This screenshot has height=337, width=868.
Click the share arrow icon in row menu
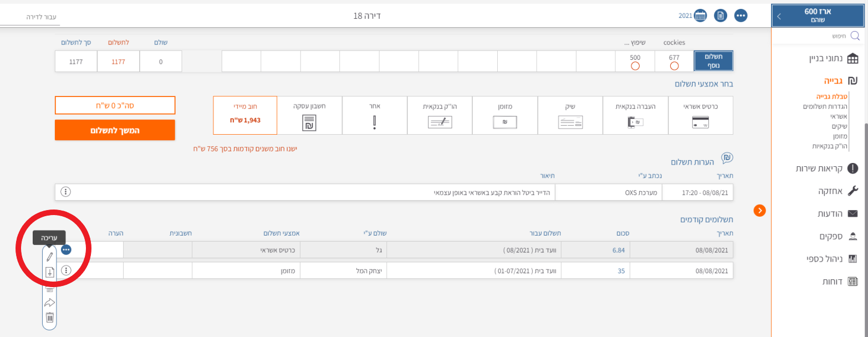click(x=50, y=303)
